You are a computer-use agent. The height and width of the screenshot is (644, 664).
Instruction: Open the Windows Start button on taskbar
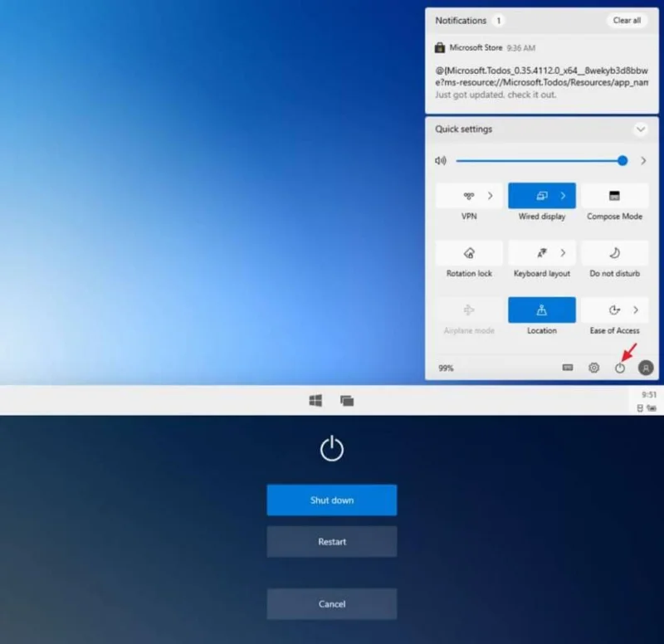[315, 400]
